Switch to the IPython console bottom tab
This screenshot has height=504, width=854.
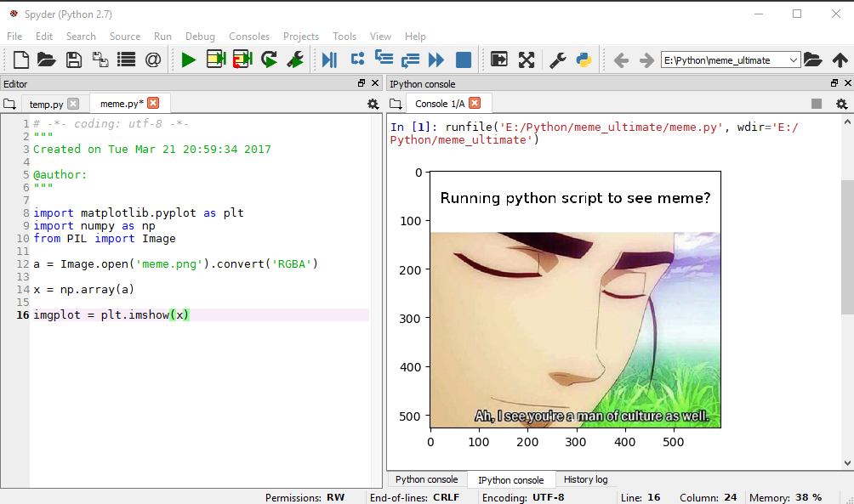click(x=511, y=479)
